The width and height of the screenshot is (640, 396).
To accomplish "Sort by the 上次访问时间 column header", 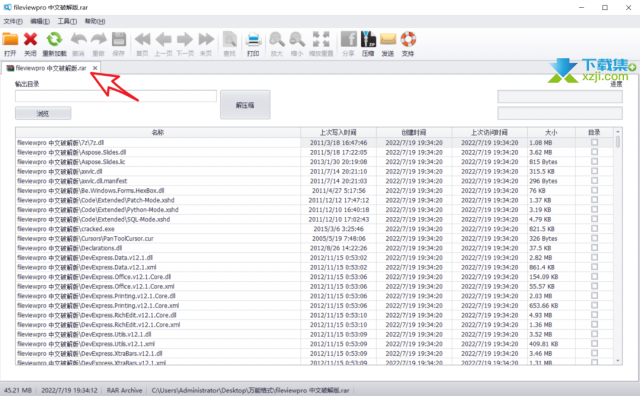I will [489, 132].
